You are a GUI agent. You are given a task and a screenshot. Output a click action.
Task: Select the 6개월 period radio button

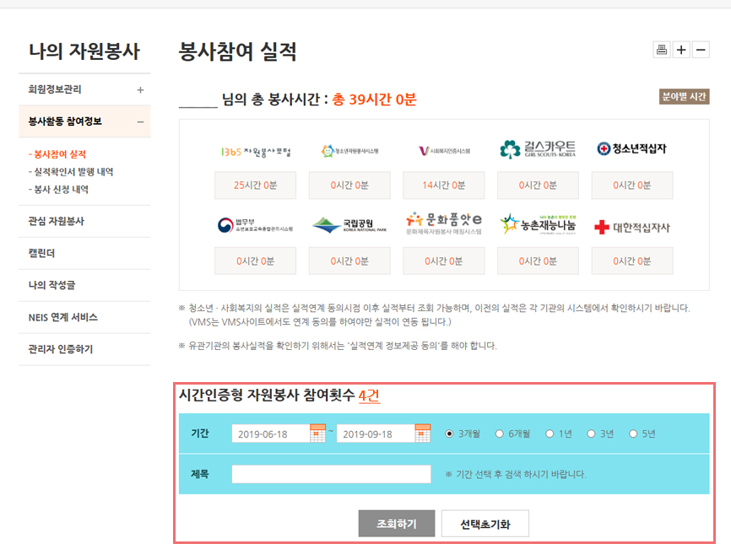point(500,434)
